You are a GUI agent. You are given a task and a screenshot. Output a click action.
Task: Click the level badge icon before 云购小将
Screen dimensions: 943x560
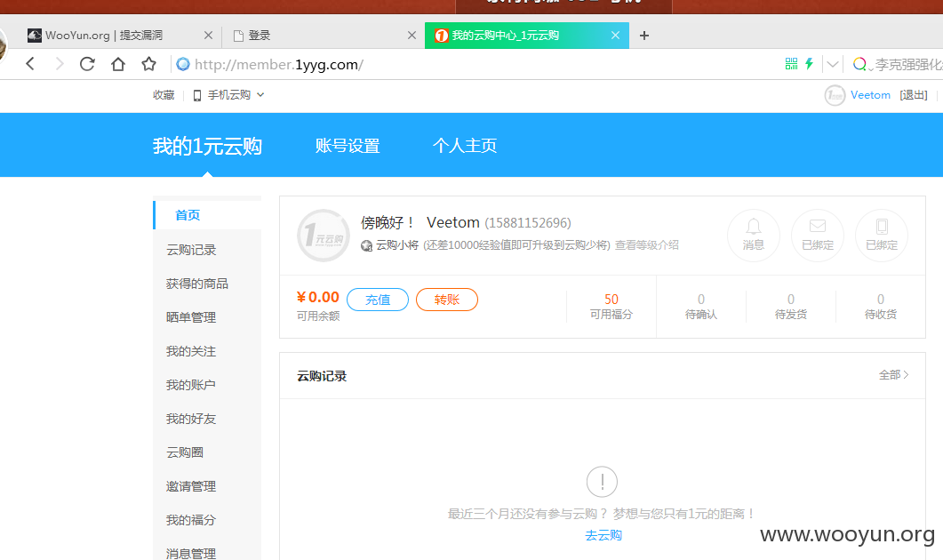pos(366,245)
